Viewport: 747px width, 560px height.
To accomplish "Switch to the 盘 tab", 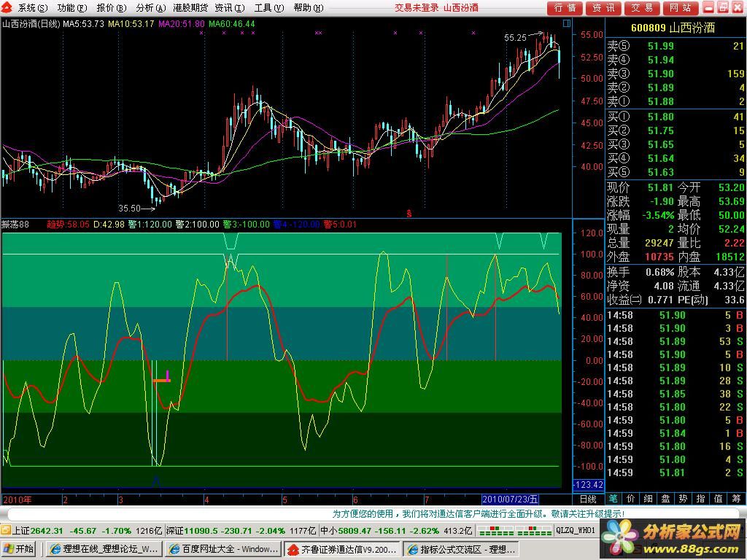I will (x=665, y=499).
